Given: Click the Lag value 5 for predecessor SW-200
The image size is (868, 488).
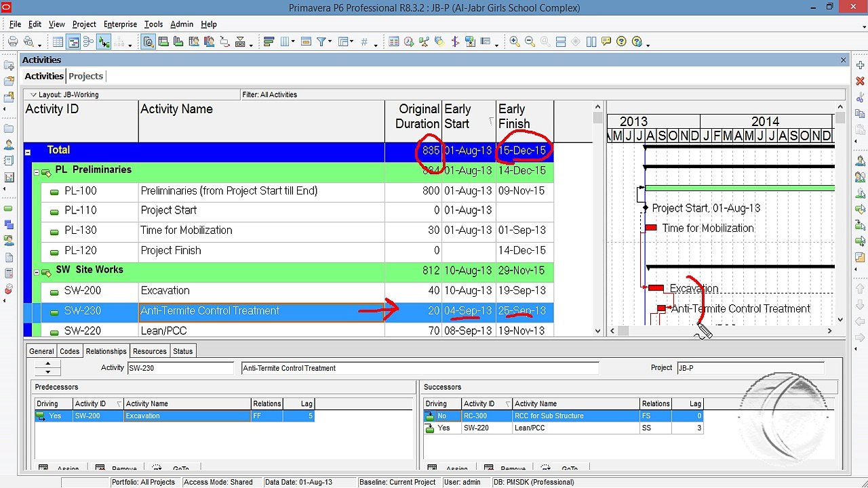Looking at the screenshot, I should click(298, 415).
